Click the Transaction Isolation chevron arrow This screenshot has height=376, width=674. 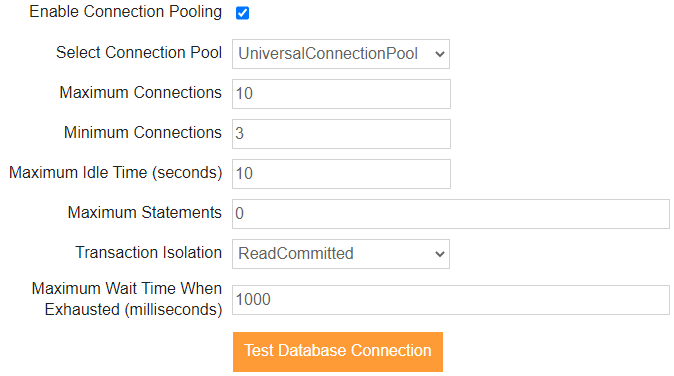click(439, 254)
